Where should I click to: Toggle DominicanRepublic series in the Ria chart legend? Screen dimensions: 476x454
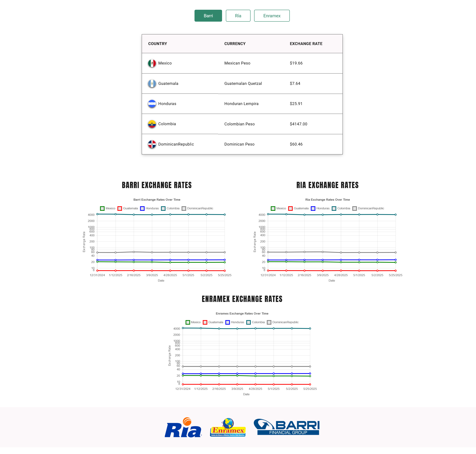click(368, 208)
